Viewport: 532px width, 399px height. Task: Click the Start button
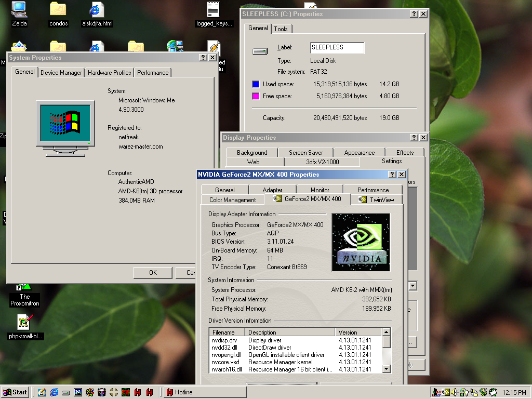coord(15,392)
